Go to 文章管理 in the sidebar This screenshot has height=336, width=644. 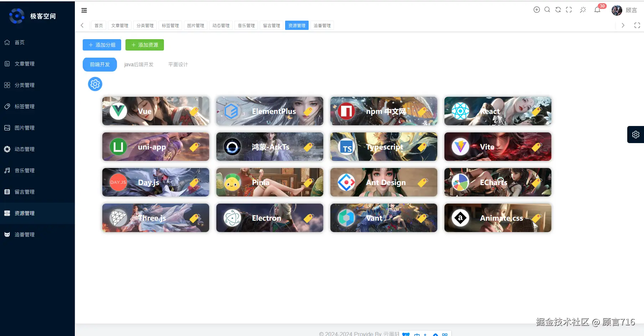pos(37,64)
